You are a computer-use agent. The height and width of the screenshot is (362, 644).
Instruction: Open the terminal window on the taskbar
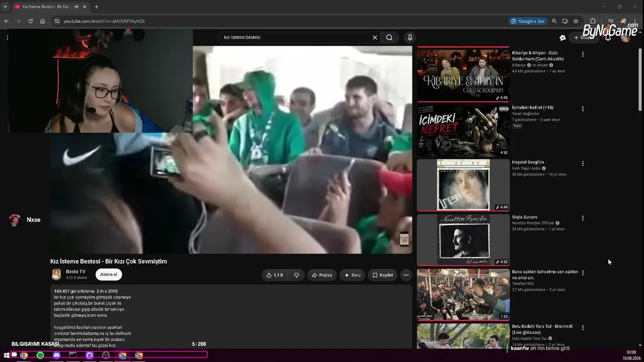point(73,355)
